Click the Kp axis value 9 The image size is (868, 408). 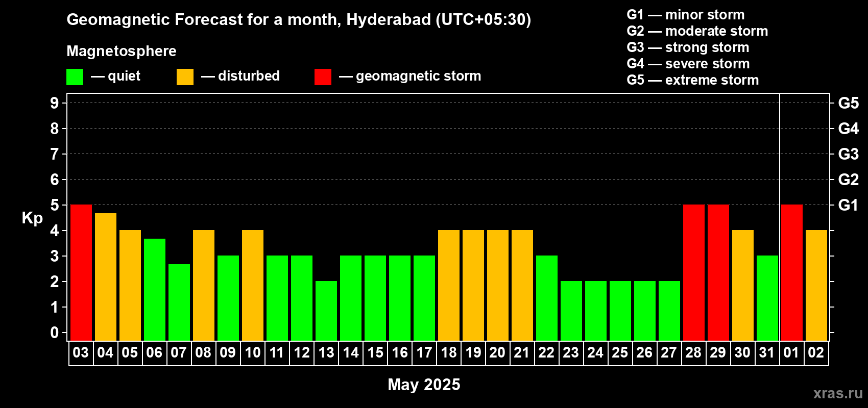(55, 103)
